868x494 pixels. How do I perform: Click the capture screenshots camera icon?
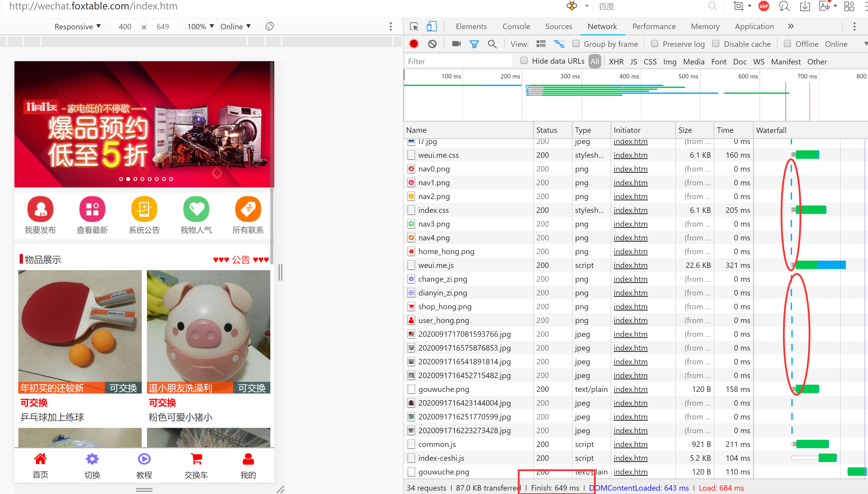tap(456, 44)
